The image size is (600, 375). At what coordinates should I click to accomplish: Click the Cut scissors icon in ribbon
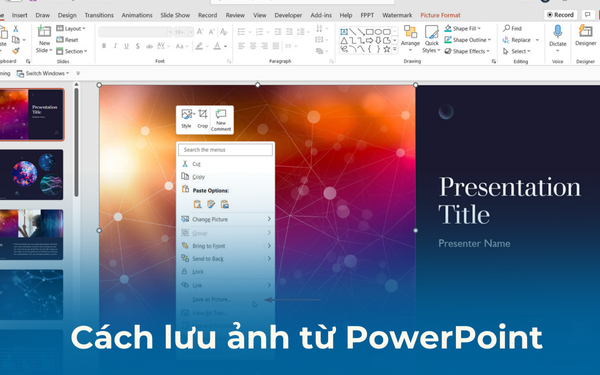tap(16, 29)
